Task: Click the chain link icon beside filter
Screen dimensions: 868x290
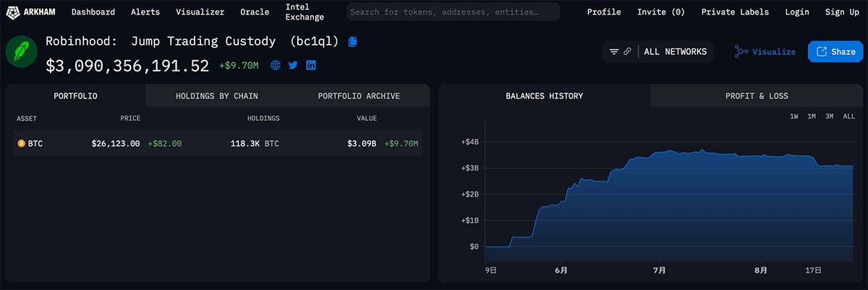Action: 627,52
